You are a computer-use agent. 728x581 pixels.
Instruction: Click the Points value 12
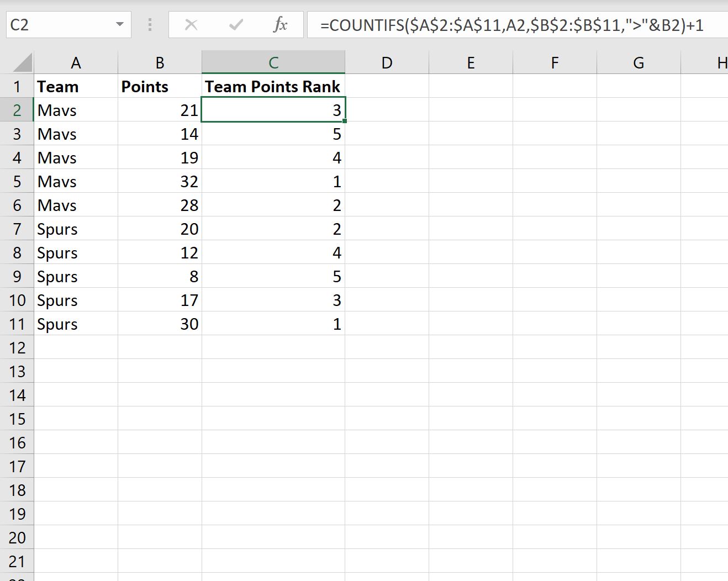pos(160,252)
